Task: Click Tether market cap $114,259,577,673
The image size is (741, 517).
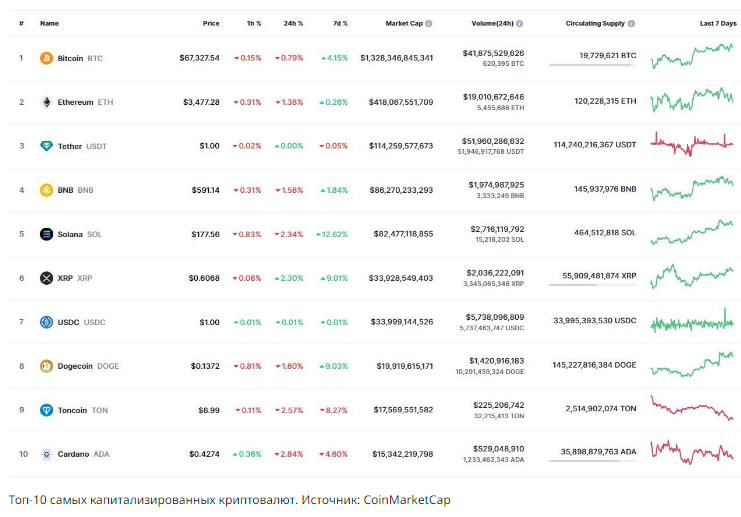Action: (401, 146)
